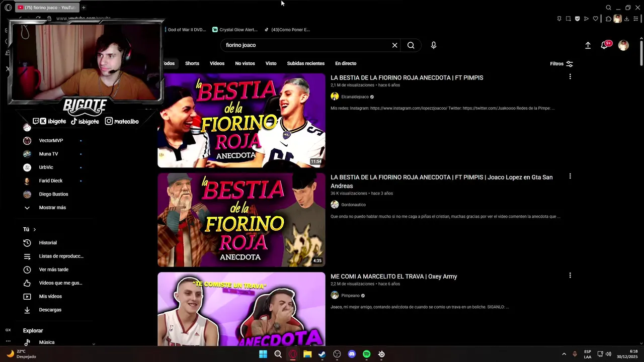Open the Como Poner E... bookmark
This screenshot has height=362, width=644.
[x=287, y=30]
